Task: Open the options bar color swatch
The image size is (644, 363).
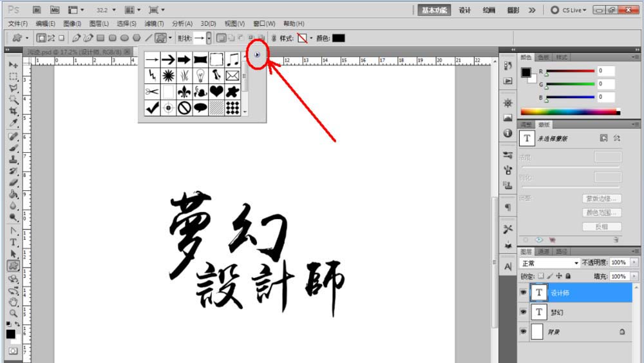Action: (x=339, y=38)
